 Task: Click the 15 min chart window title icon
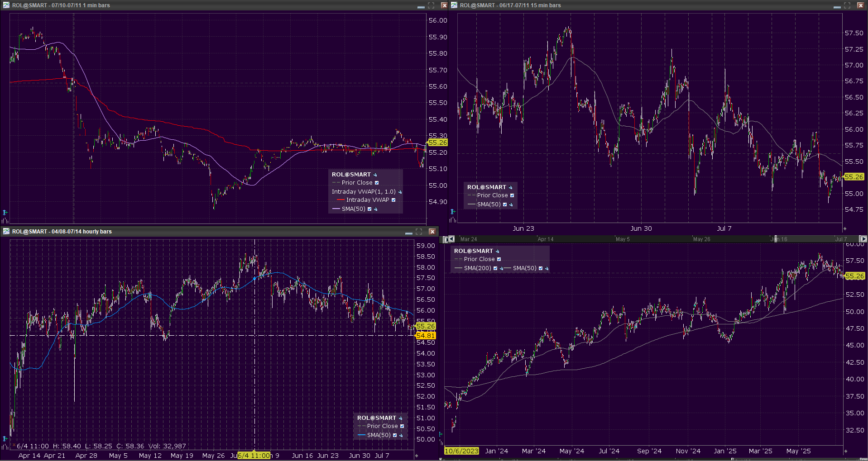pos(454,5)
